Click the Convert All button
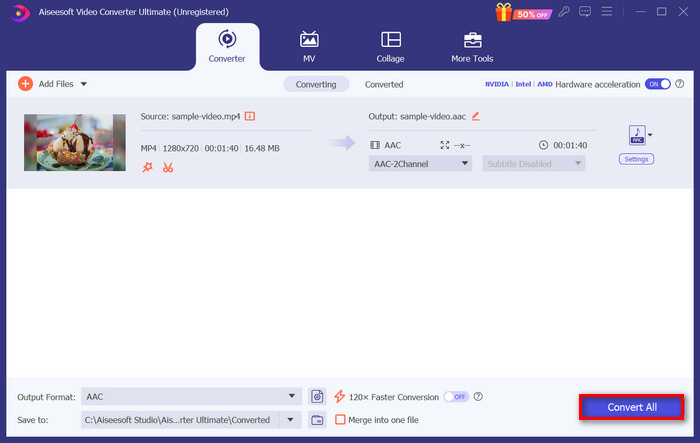 tap(632, 407)
